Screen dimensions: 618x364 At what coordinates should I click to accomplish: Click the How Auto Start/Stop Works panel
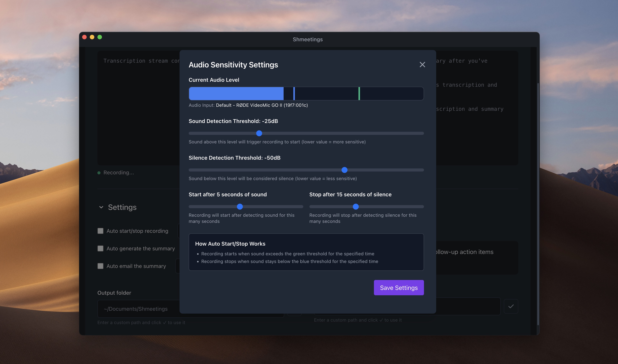306,252
